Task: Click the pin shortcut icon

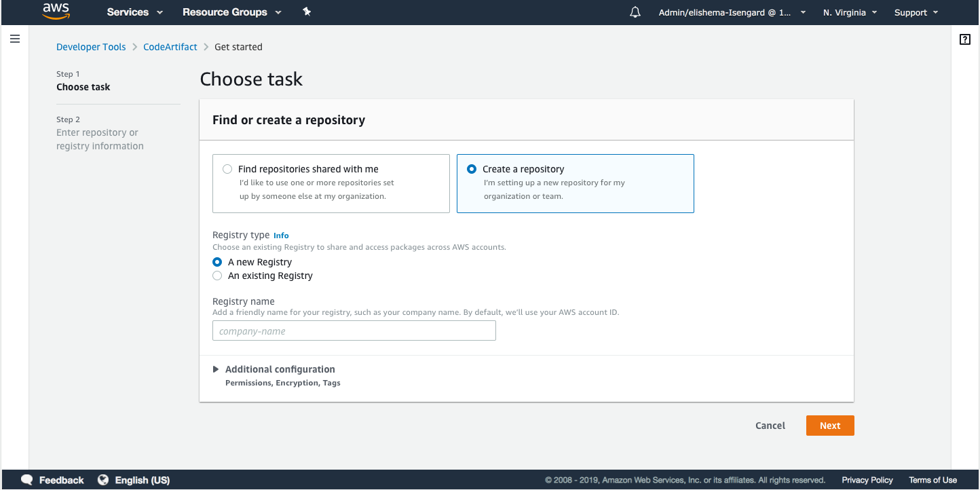Action: tap(307, 12)
